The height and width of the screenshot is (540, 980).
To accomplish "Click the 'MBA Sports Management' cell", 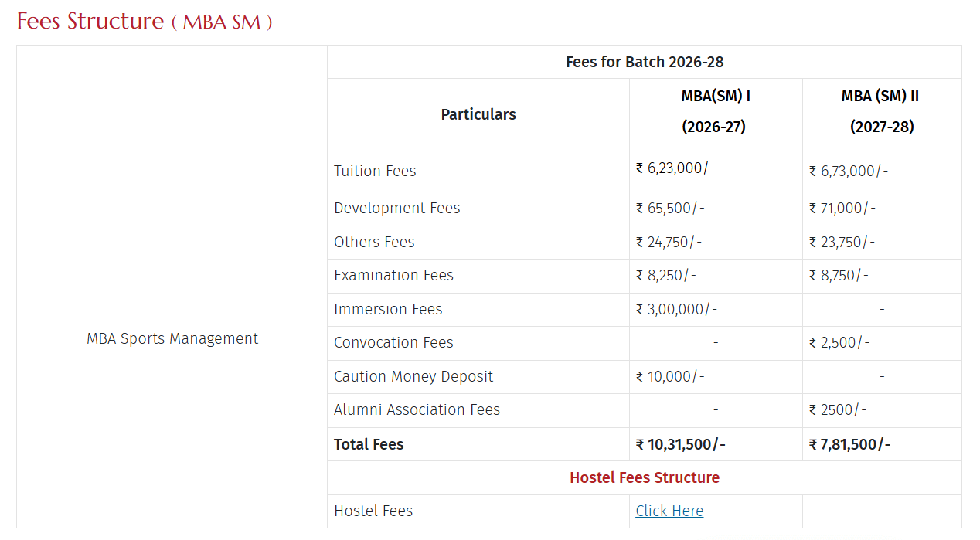I will (172, 339).
